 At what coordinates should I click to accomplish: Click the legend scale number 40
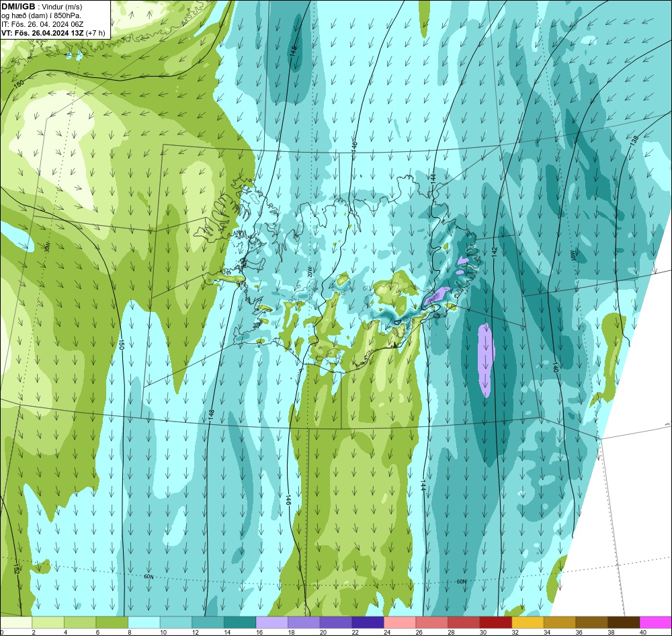coord(642,632)
